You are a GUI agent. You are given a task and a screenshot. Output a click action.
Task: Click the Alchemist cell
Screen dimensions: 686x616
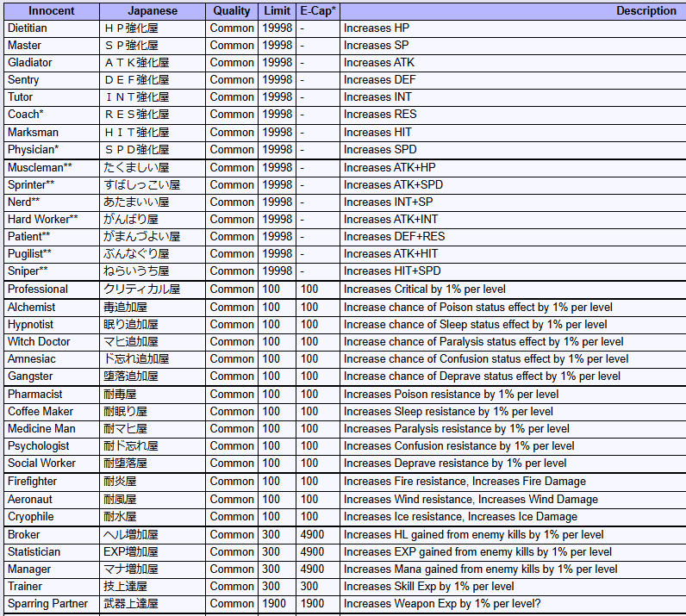coord(52,308)
